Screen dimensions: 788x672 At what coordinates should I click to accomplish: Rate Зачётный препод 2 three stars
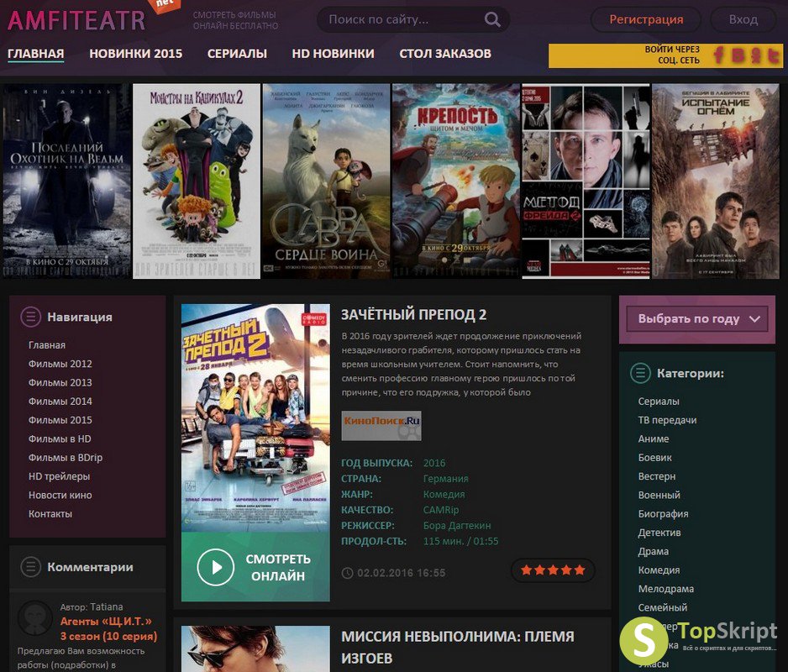[x=553, y=570]
